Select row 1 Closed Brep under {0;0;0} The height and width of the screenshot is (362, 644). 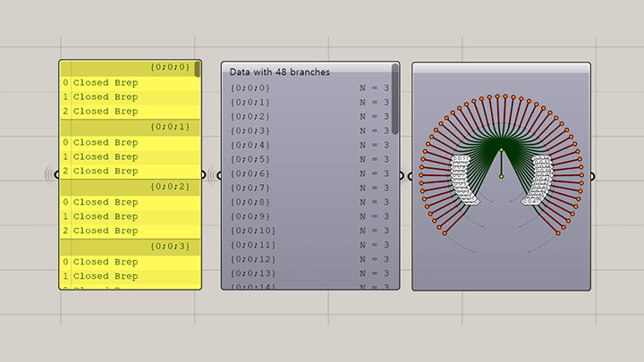131,97
